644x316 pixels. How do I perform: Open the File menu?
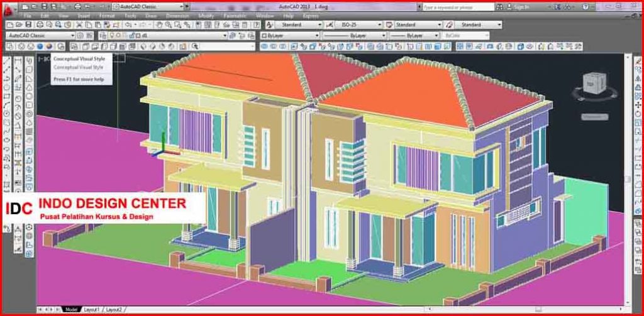tap(28, 16)
